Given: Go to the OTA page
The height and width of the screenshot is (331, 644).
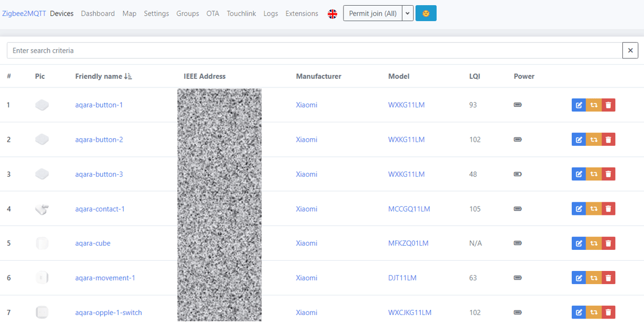Looking at the screenshot, I should pyautogui.click(x=213, y=14).
